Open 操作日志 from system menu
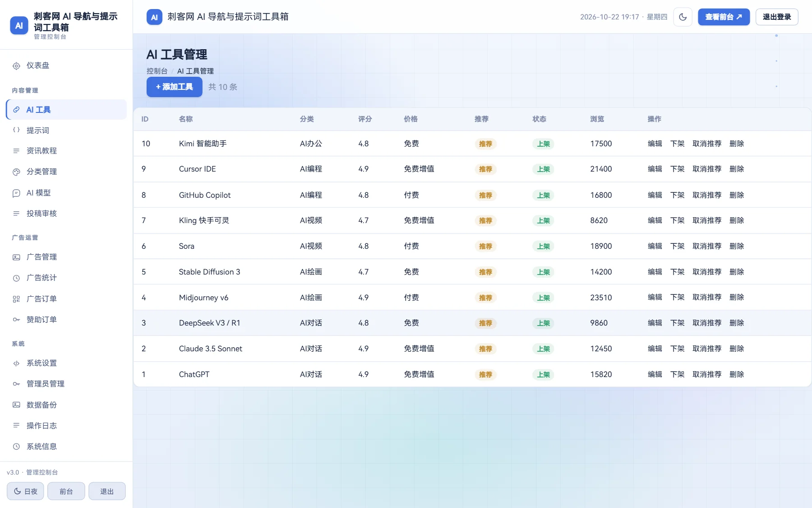Image resolution: width=812 pixels, height=508 pixels. pos(66,426)
